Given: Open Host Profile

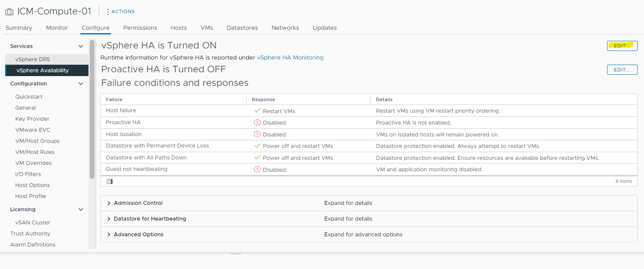Looking at the screenshot, I should click(x=31, y=196).
